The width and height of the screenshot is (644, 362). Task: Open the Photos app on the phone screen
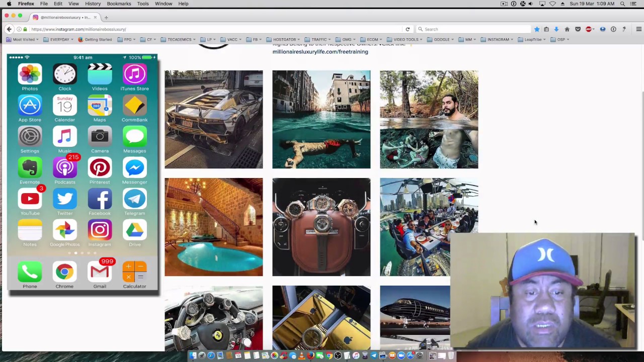(30, 74)
